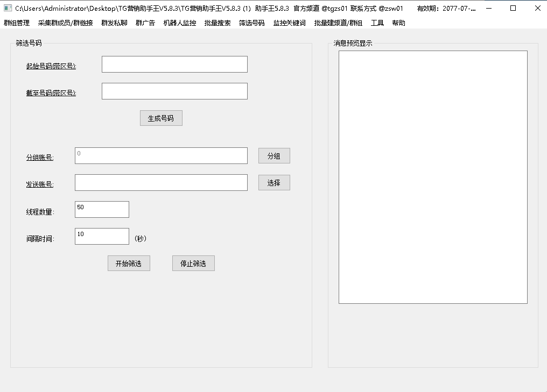Open the 监控关键词 menu
The height and width of the screenshot is (392, 547).
tap(289, 23)
